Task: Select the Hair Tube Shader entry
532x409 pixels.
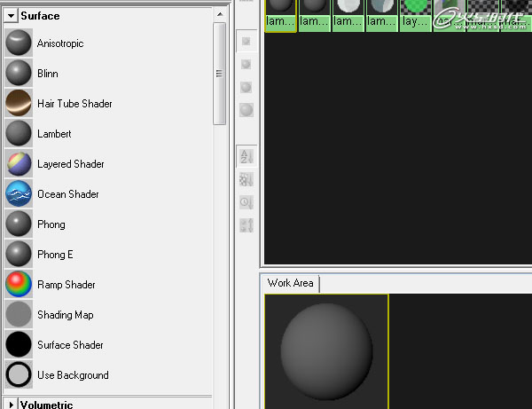Action: [59, 104]
